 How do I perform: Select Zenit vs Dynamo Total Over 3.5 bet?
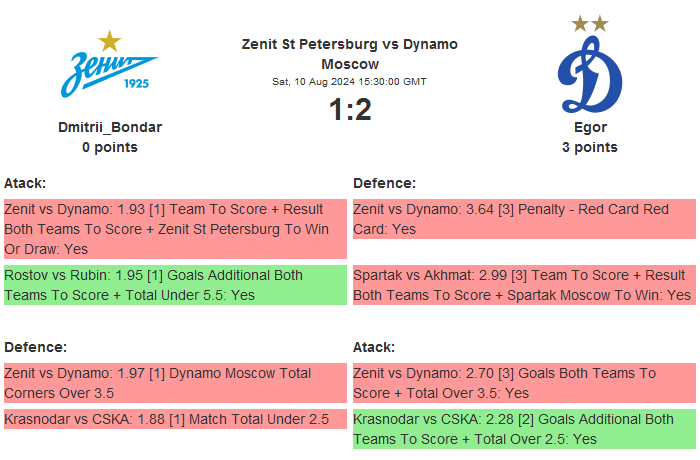(x=523, y=383)
